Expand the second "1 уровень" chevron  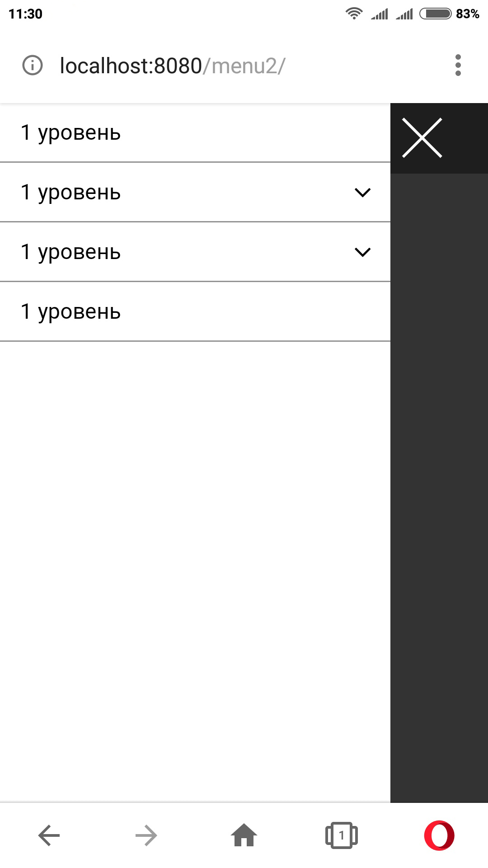pyautogui.click(x=363, y=193)
